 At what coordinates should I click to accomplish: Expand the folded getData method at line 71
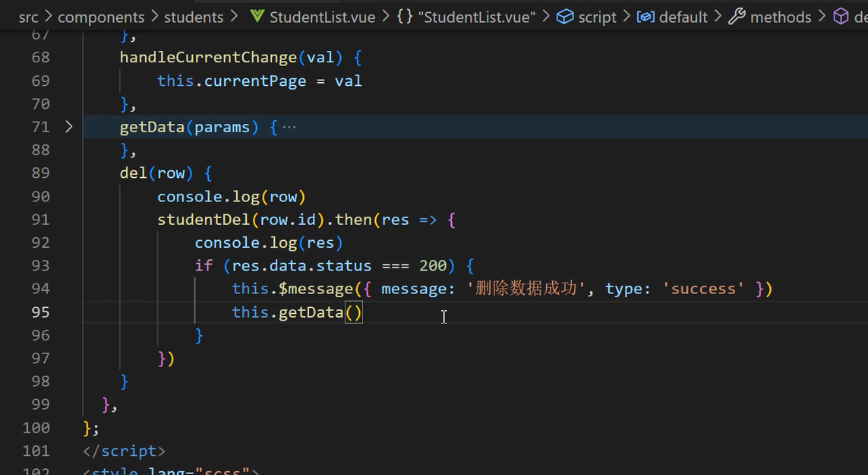point(68,127)
